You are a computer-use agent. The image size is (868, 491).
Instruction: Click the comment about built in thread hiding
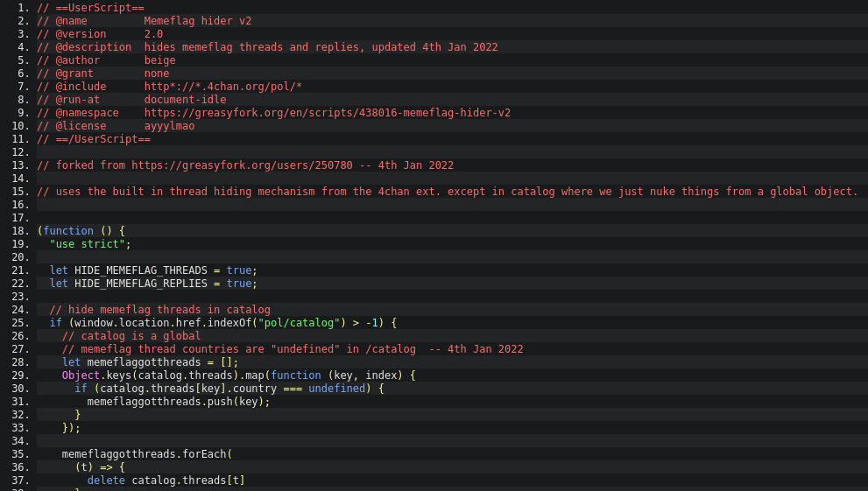[x=448, y=192]
